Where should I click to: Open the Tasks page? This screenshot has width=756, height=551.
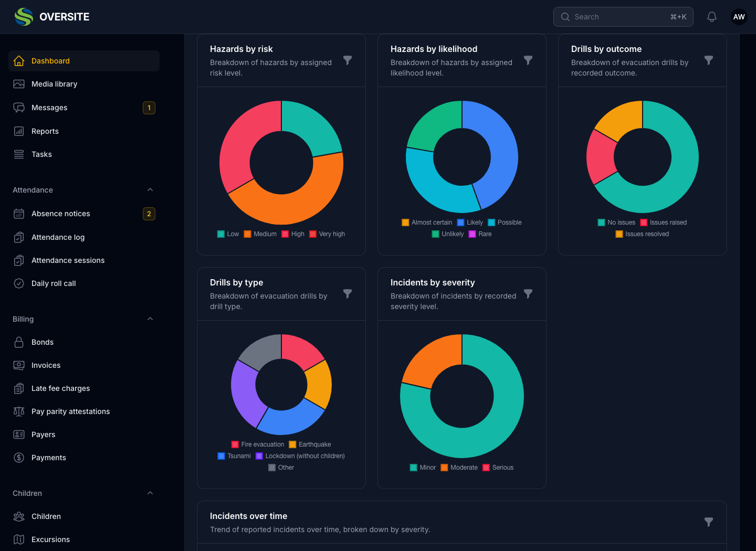(84, 154)
